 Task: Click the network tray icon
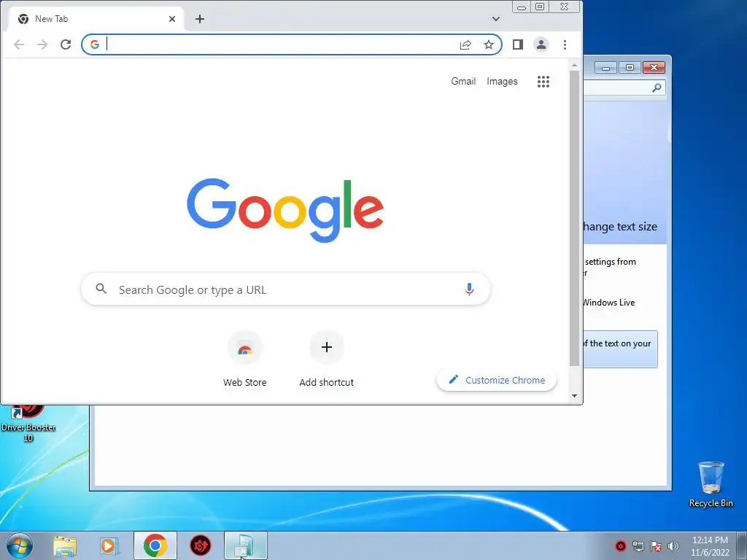[638, 546]
